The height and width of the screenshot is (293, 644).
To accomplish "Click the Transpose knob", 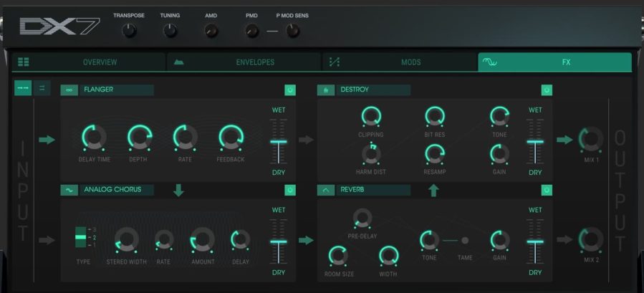I will point(129,30).
